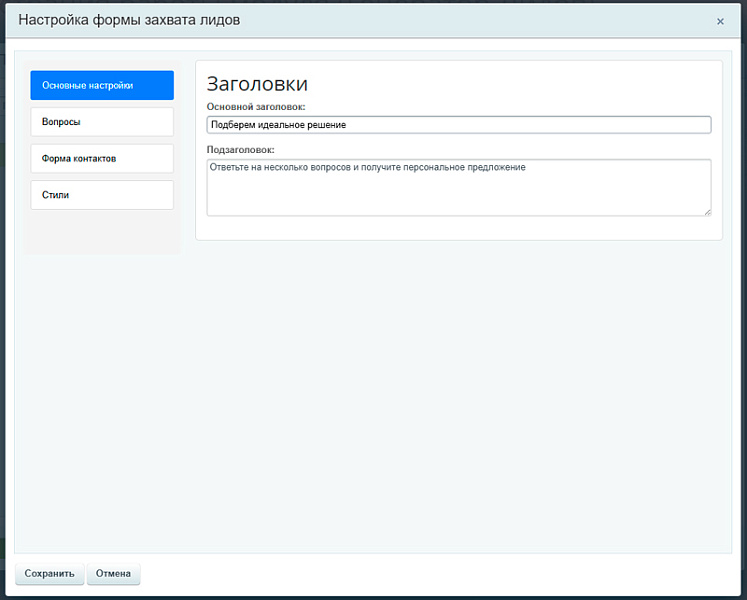
Task: Click the title bar's empty space before the X
Action: coord(480,20)
